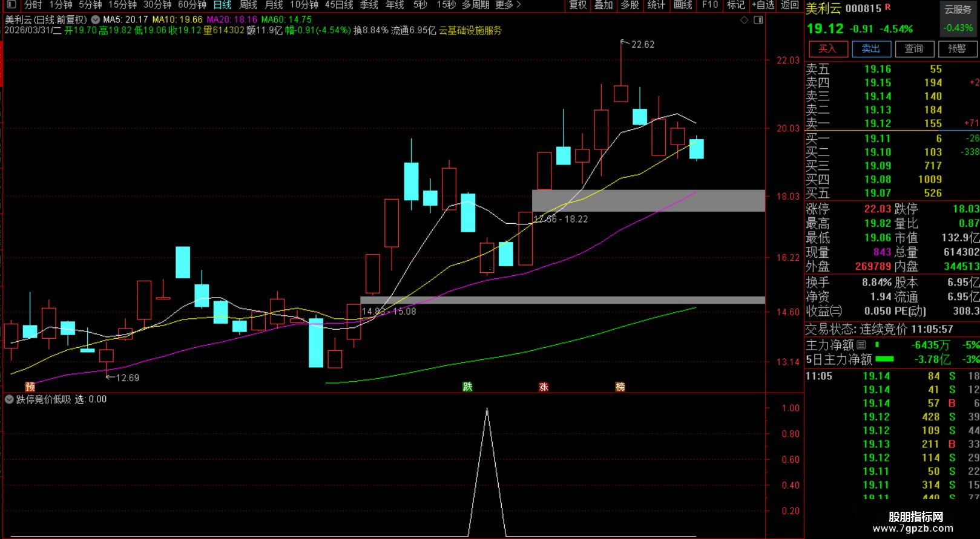This screenshot has width=980, height=539.
Task: Click the 5日主力净额 value -3.78亿
Action: click(932, 359)
